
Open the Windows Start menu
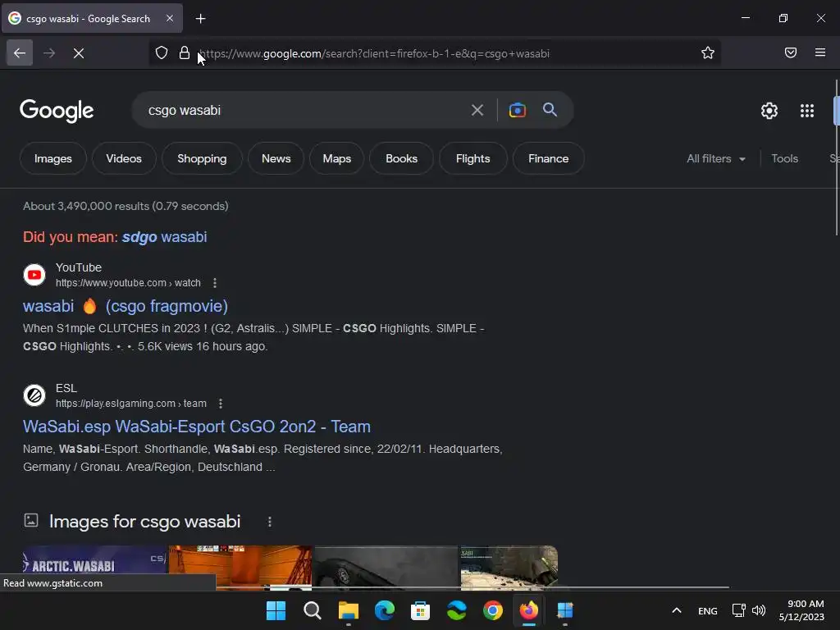pos(276,610)
